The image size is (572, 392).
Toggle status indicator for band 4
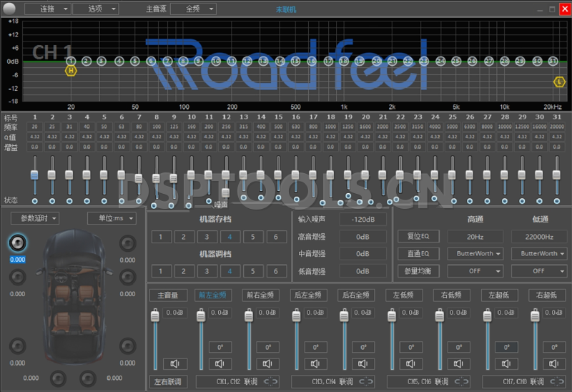pyautogui.click(x=87, y=201)
